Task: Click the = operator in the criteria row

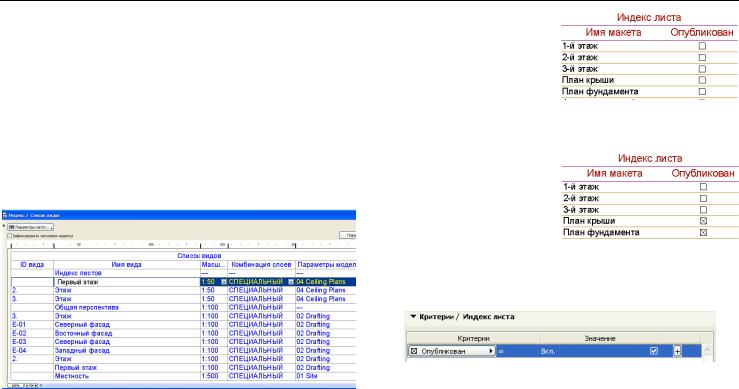Action: (501, 351)
